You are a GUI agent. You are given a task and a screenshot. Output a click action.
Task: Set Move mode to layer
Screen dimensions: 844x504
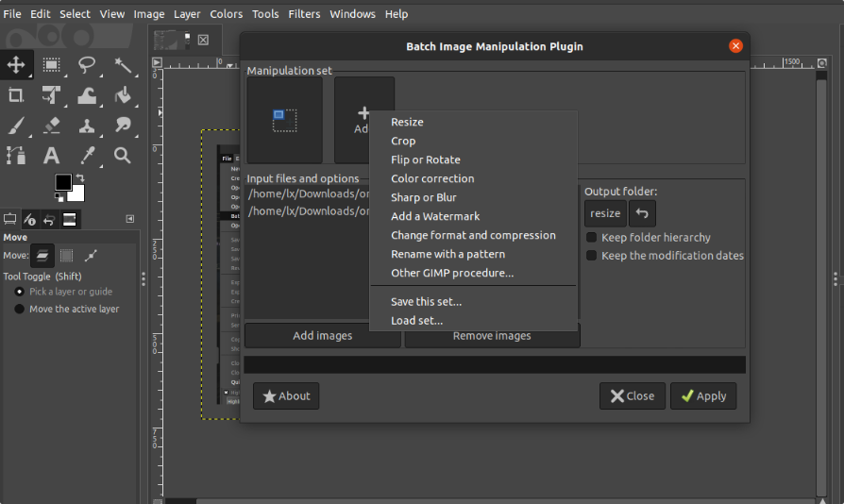point(42,256)
